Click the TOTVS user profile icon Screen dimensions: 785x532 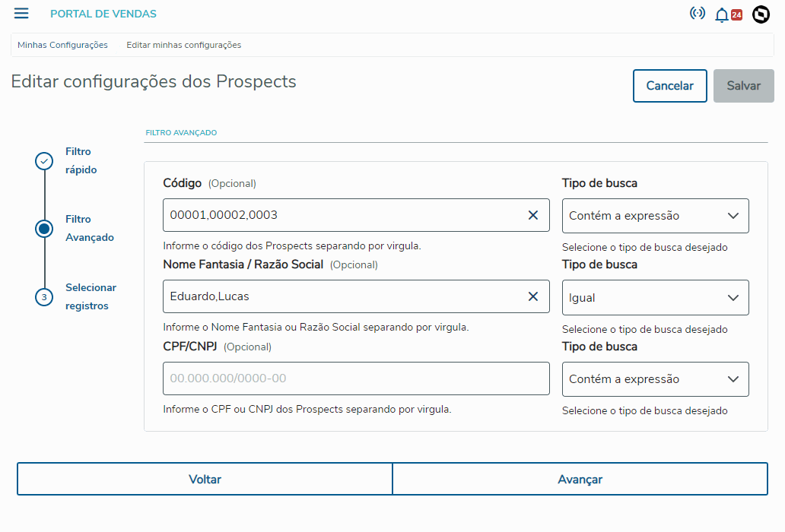click(761, 14)
